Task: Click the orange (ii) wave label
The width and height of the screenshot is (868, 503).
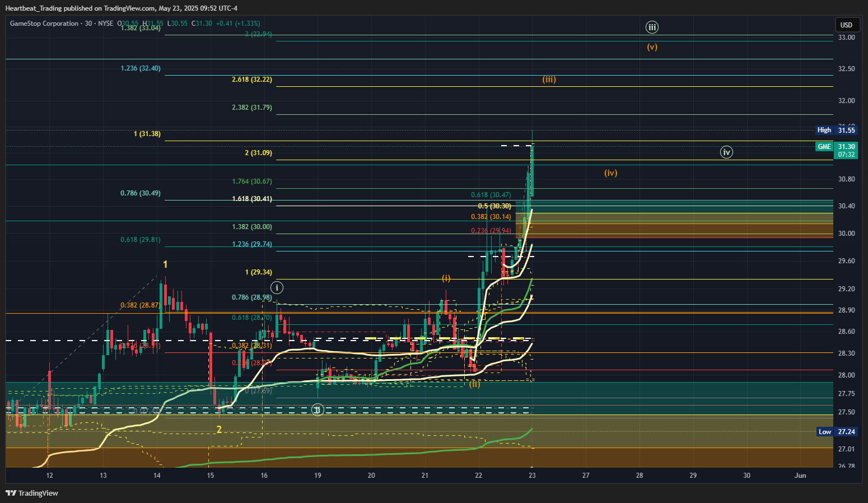Action: (x=475, y=384)
